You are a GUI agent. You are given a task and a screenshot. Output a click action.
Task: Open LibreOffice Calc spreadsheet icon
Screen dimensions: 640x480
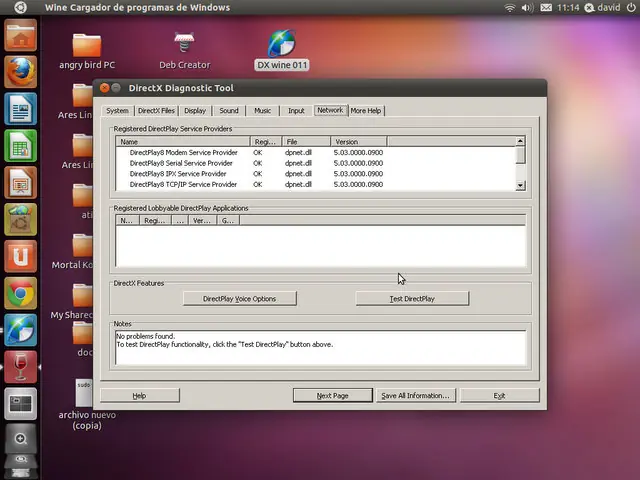(x=20, y=146)
